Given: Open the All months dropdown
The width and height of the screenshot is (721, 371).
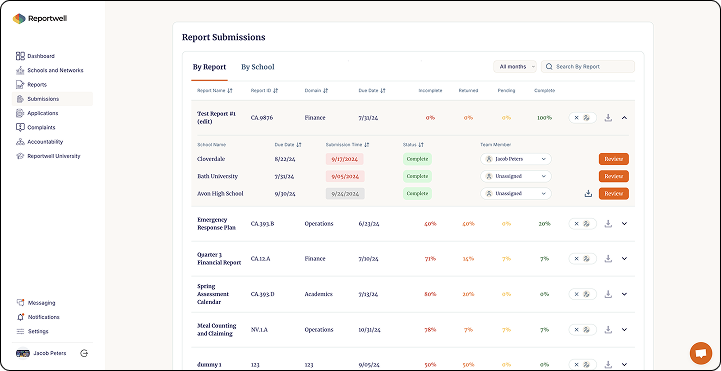Looking at the screenshot, I should 515,67.
